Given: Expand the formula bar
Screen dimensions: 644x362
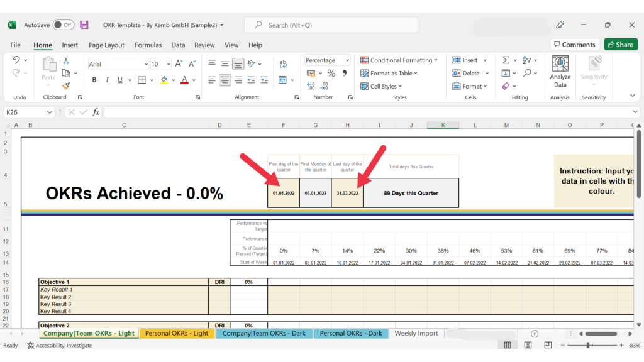Looking at the screenshot, I should pyautogui.click(x=635, y=112).
